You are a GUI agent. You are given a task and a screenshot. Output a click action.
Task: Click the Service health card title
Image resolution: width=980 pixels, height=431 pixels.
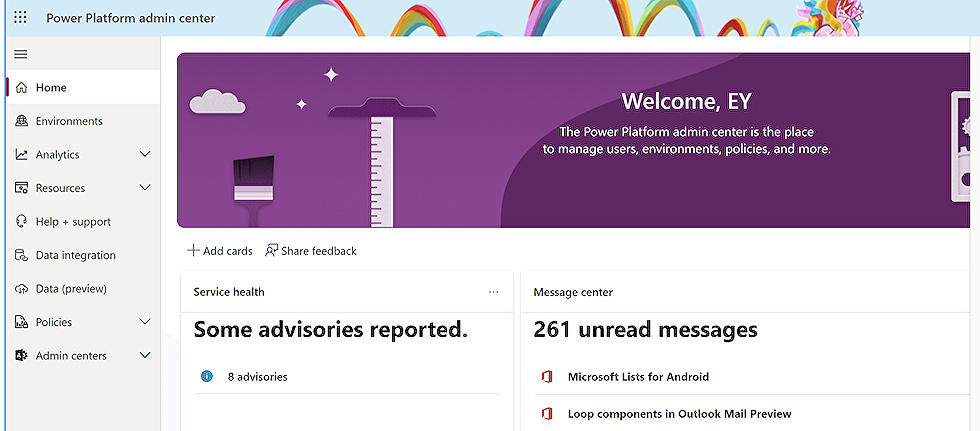click(229, 292)
